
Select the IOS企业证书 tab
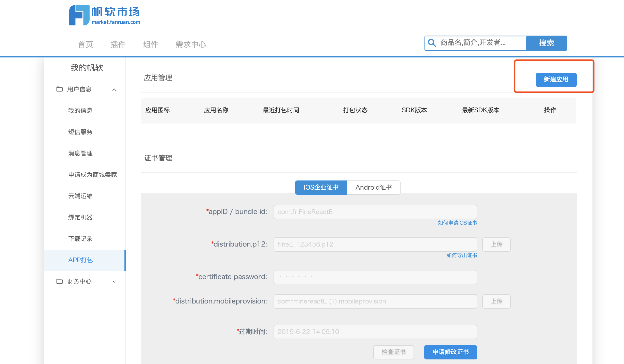click(321, 188)
